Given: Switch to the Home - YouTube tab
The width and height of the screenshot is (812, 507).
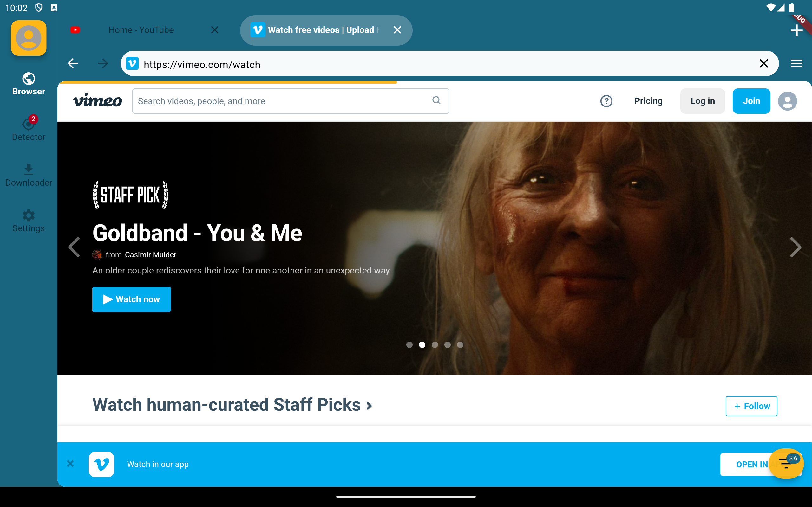Looking at the screenshot, I should (141, 30).
